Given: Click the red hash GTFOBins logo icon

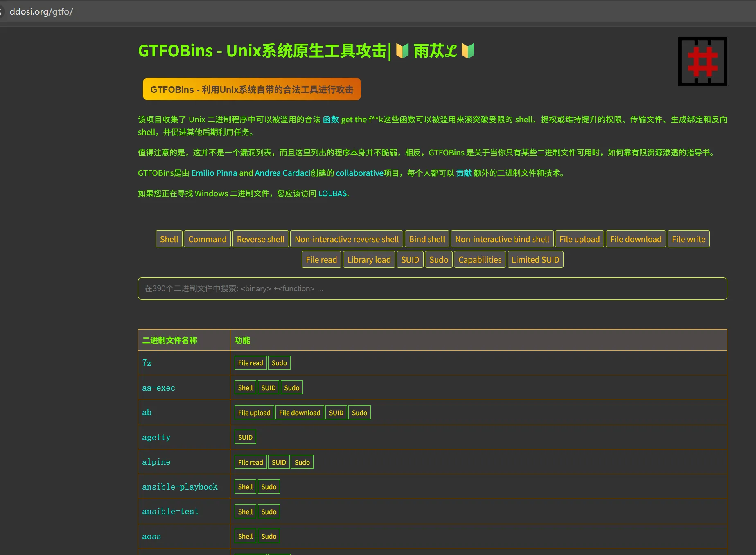Looking at the screenshot, I should point(702,62).
